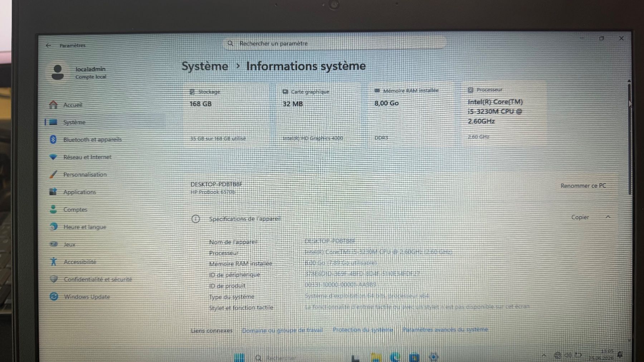The width and height of the screenshot is (644, 362).
Task: Go back with the Paramètres back arrow
Action: pos(48,45)
